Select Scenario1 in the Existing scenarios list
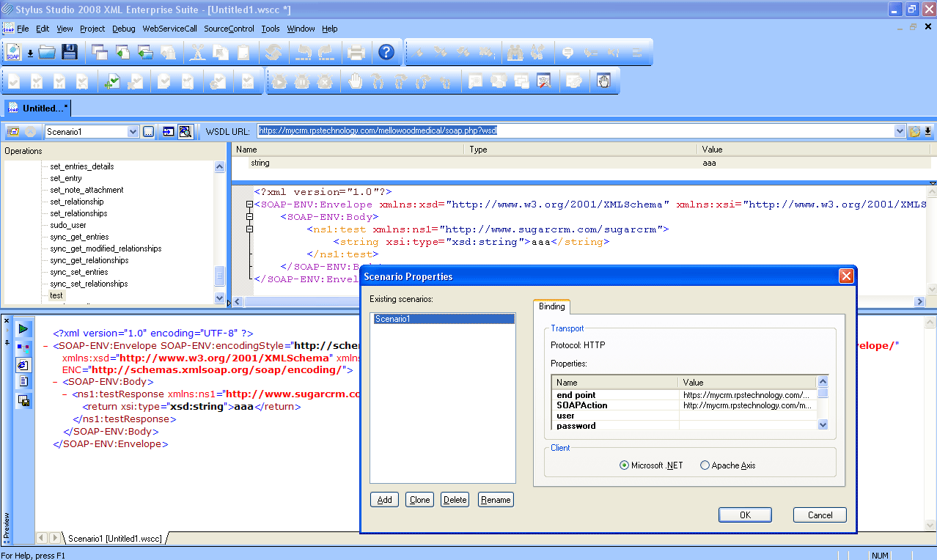Viewport: 937px width, 560px height. pyautogui.click(x=444, y=319)
